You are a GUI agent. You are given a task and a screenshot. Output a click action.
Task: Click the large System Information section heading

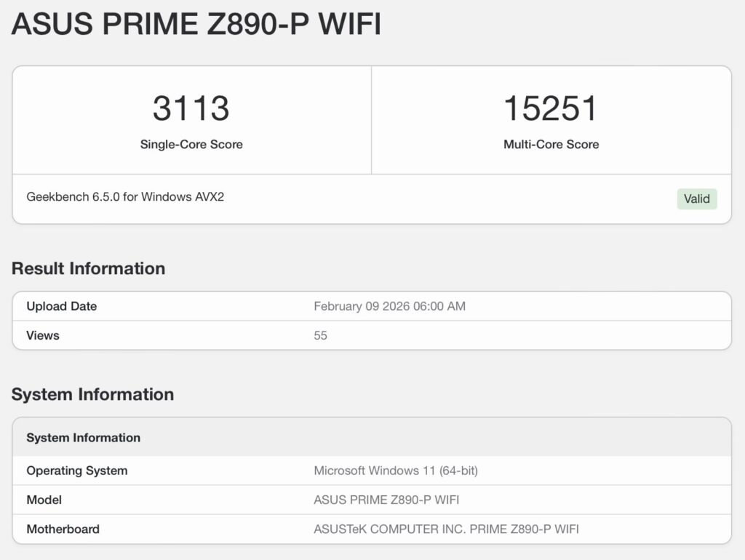tap(92, 394)
